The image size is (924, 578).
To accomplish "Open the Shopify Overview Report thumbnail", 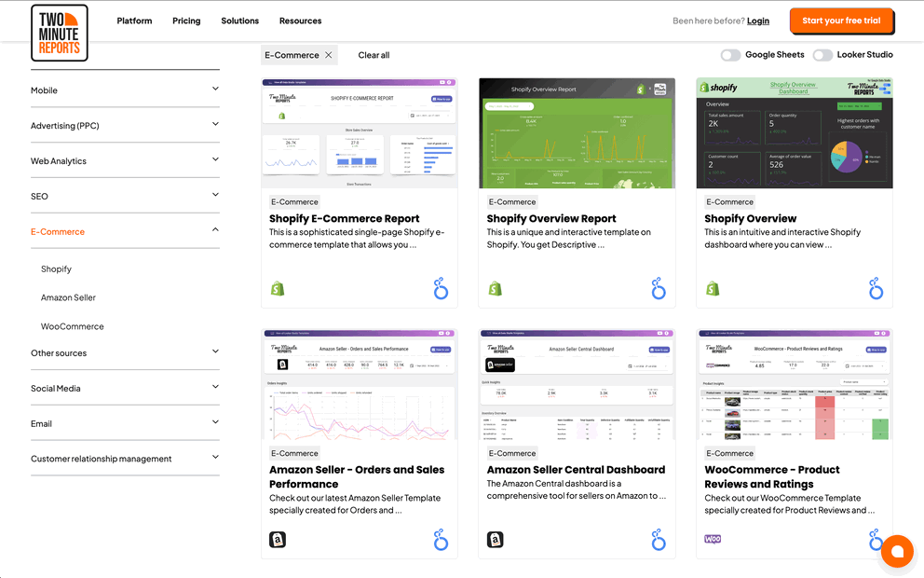I will [577, 132].
